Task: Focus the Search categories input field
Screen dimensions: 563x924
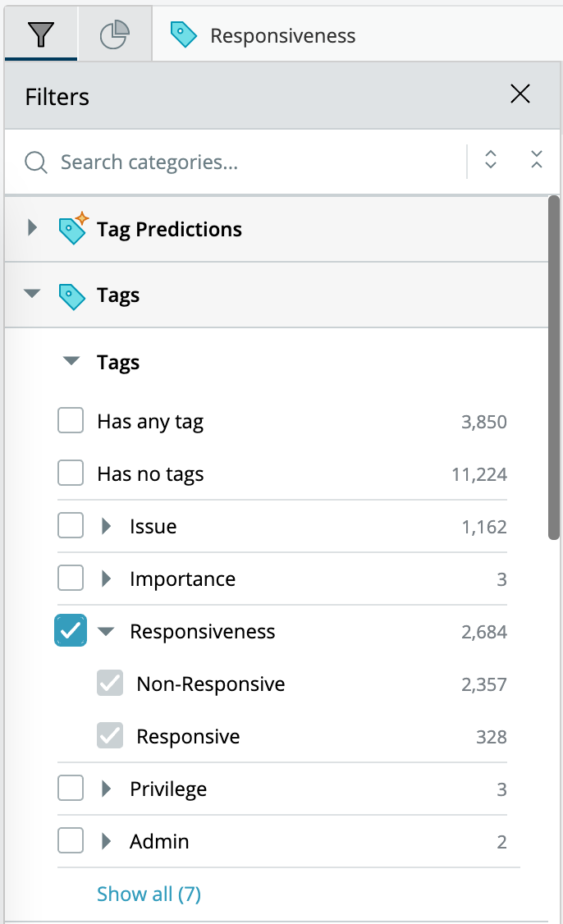Action: coord(259,162)
